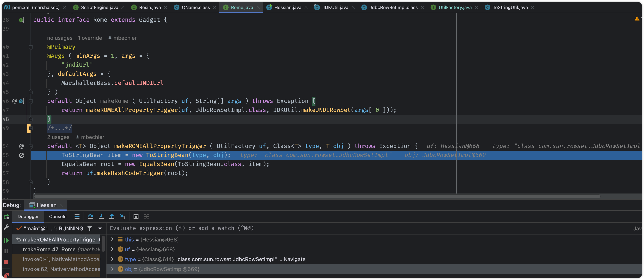Show execution point icon
644x280 pixels.
click(77, 217)
